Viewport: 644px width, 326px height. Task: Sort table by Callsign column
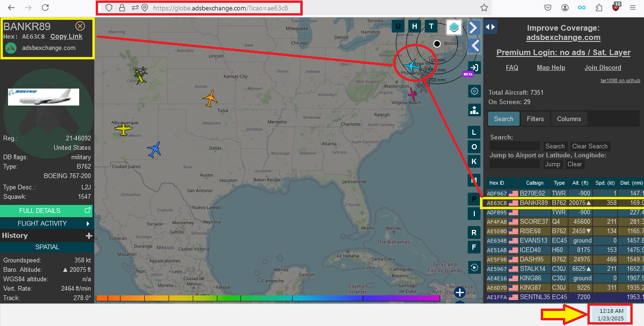tap(535, 183)
